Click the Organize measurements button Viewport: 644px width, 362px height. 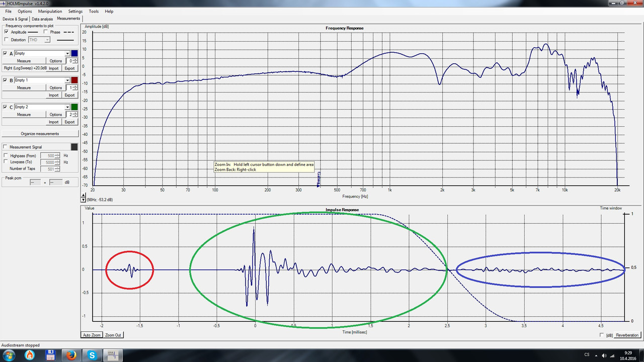coord(40,134)
